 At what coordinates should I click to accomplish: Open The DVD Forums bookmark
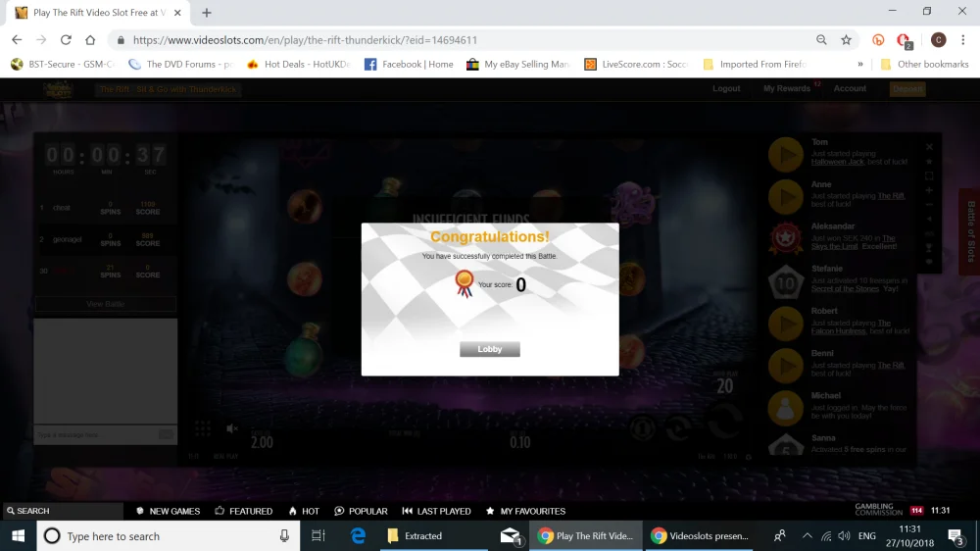pyautogui.click(x=180, y=64)
